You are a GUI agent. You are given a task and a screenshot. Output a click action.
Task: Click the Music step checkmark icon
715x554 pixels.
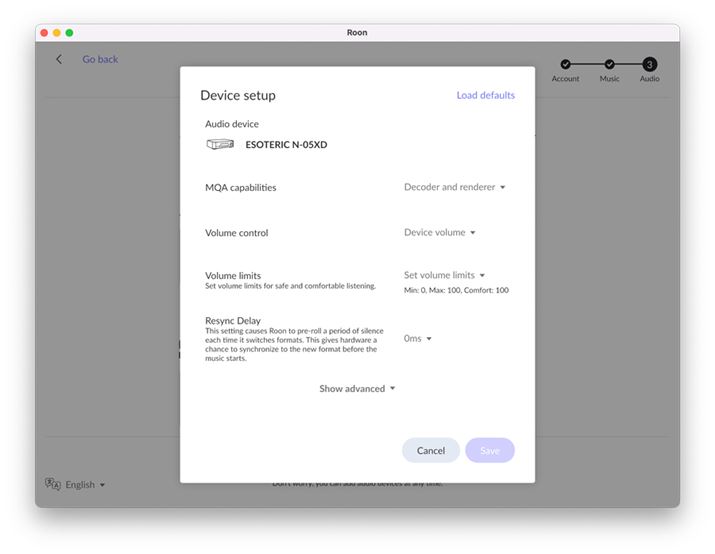609,64
